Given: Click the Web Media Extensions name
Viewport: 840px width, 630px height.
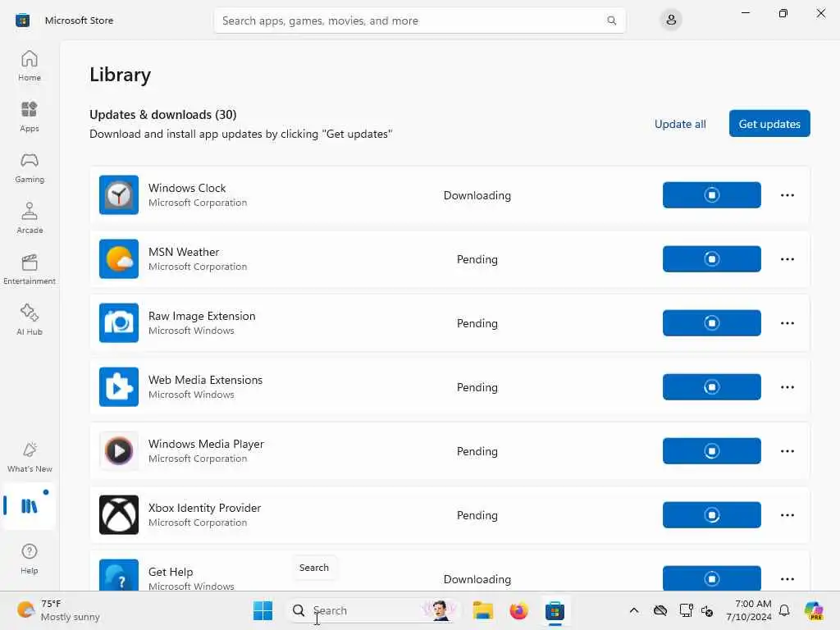Looking at the screenshot, I should pyautogui.click(x=205, y=380).
